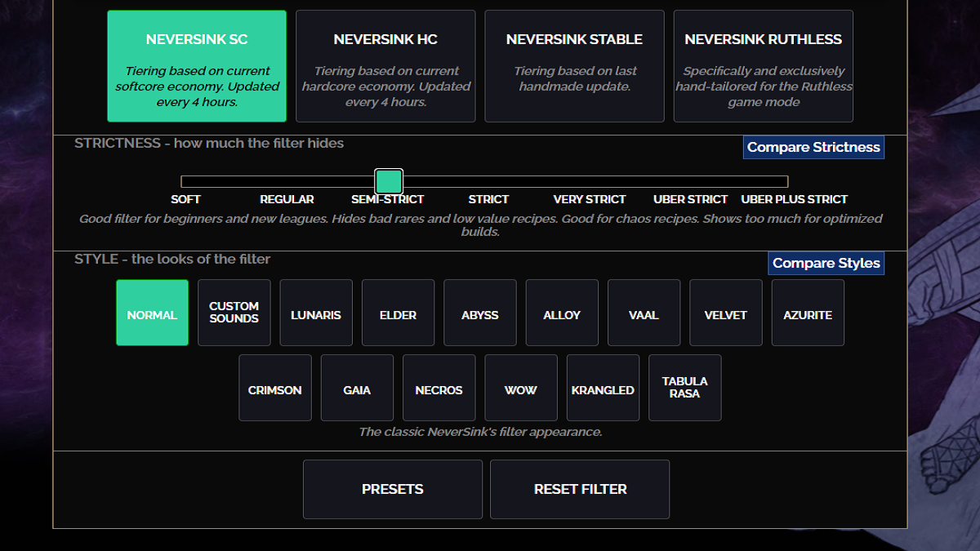This screenshot has height=551, width=980.
Task: Select the Lunaris filter style
Action: point(316,313)
